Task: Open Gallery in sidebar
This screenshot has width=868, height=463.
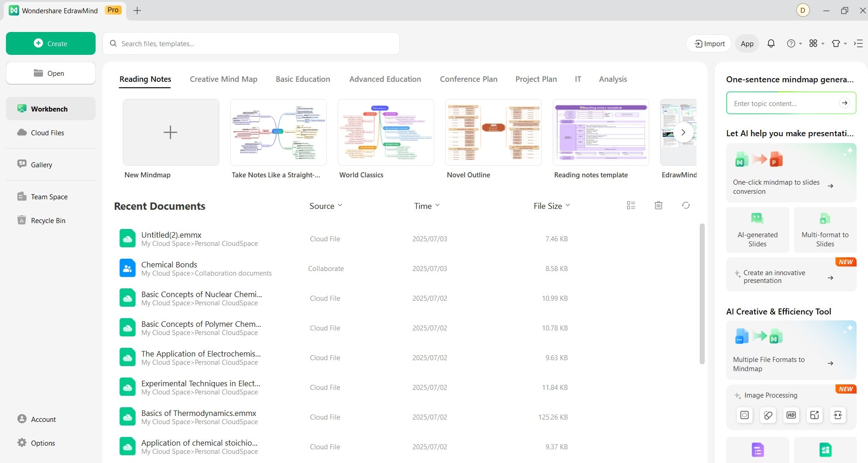Action: coord(51,165)
